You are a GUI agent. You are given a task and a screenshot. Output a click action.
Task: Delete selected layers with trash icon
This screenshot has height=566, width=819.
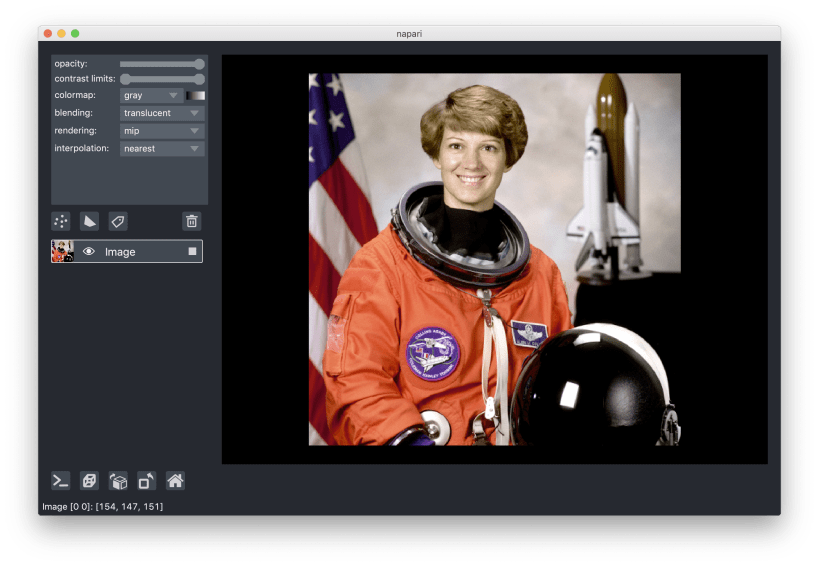[192, 221]
